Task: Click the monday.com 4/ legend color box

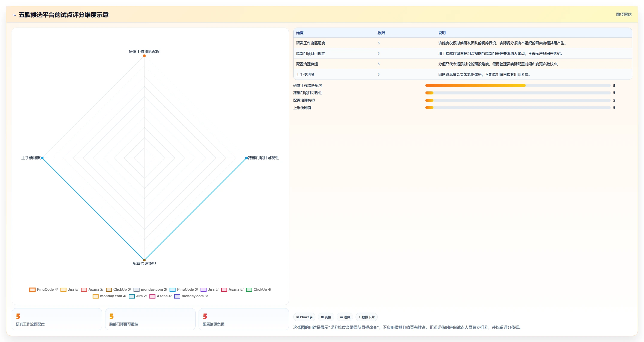Action: coord(96,296)
